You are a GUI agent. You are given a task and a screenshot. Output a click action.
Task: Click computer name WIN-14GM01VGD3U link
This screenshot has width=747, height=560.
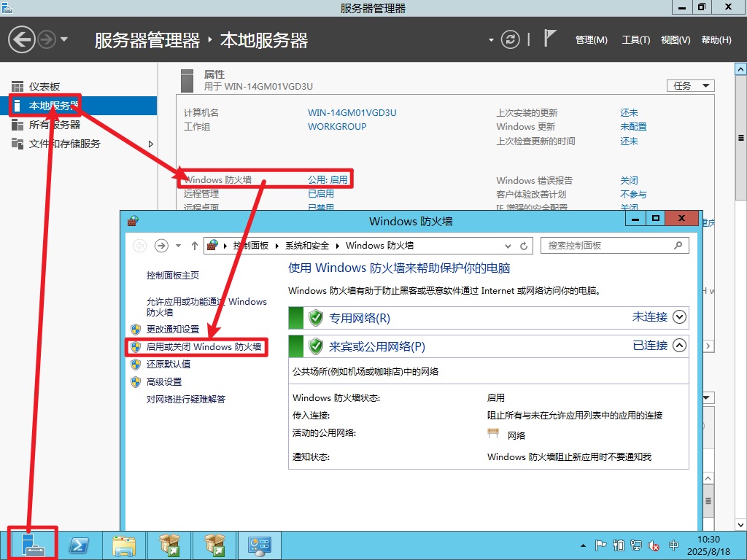pos(352,113)
